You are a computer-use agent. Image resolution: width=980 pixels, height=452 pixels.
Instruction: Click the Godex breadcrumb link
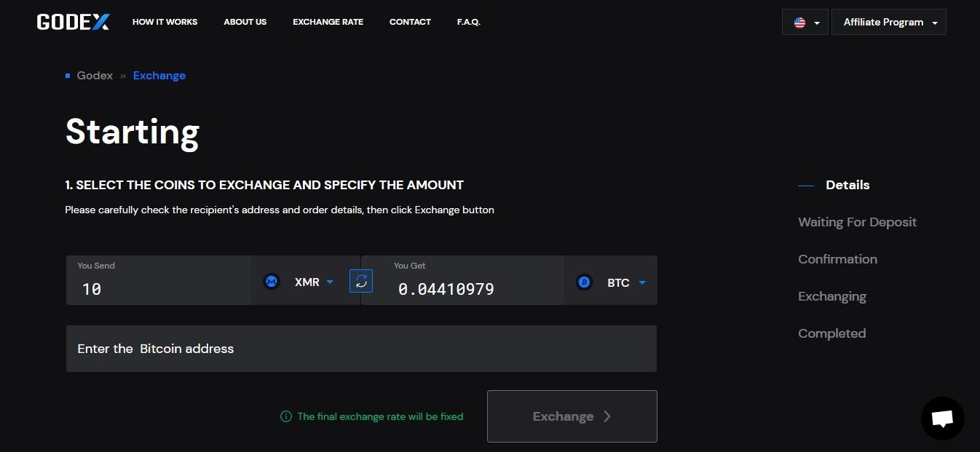(95, 76)
